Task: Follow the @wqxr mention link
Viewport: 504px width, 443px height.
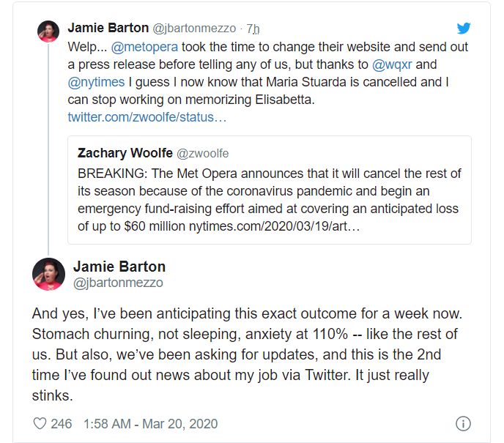Action: pyautogui.click(x=392, y=64)
